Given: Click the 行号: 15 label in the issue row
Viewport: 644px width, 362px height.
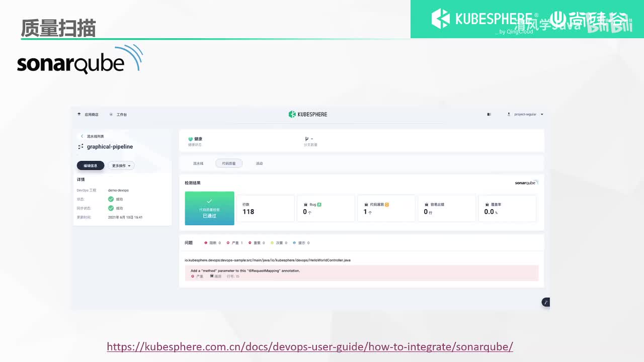Looking at the screenshot, I should 233,276.
